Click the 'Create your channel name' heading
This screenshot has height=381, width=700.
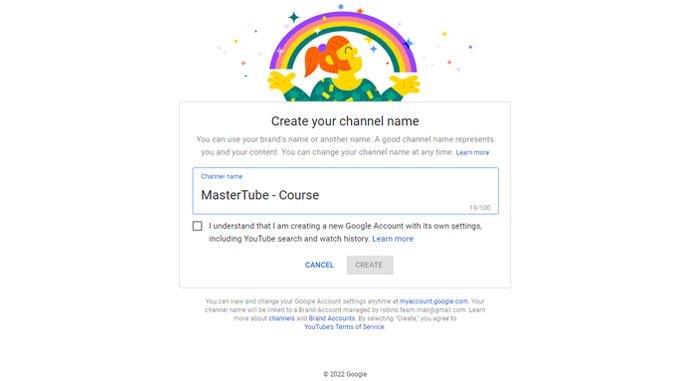point(345,121)
